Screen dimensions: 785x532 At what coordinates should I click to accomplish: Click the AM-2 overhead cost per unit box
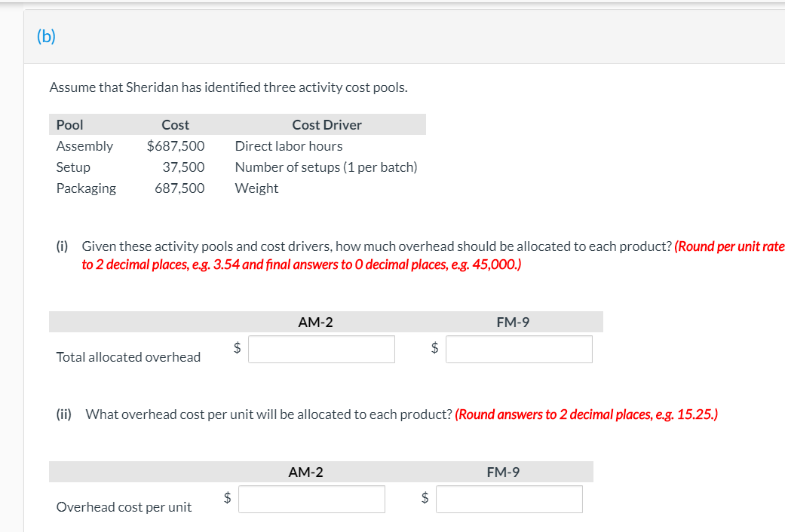pyautogui.click(x=311, y=499)
